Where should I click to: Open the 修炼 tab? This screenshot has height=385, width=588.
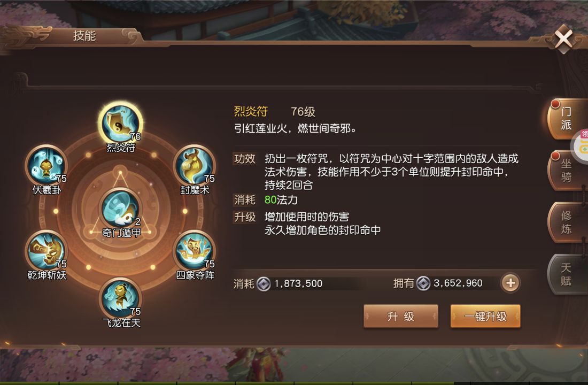click(x=566, y=222)
